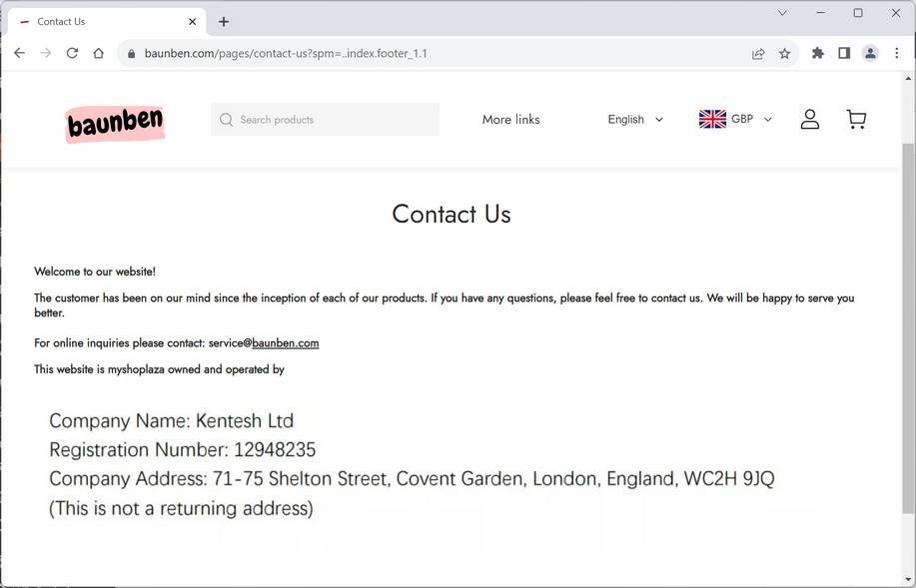Click the search magnifier icon in the search bar
916x588 pixels.
(225, 119)
